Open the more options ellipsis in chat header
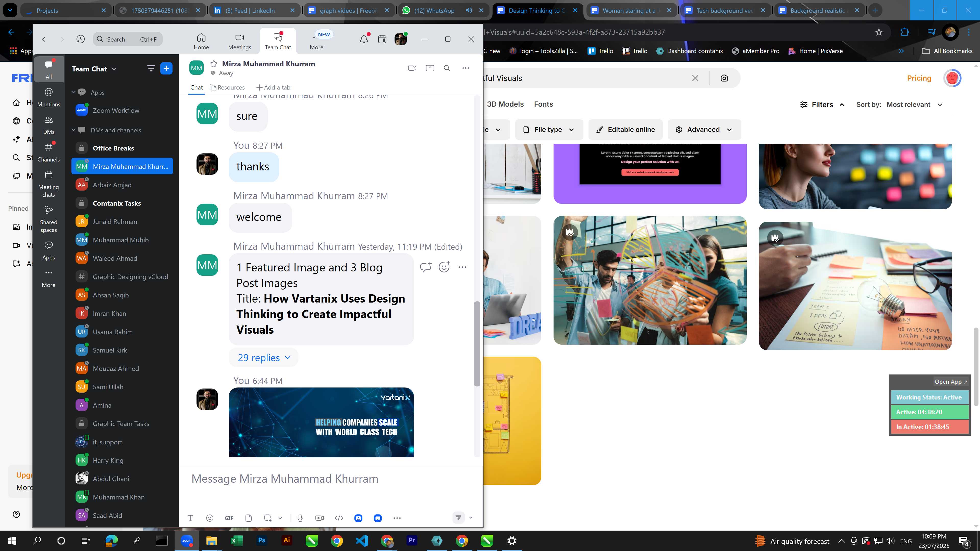The image size is (980, 551). coord(466,68)
